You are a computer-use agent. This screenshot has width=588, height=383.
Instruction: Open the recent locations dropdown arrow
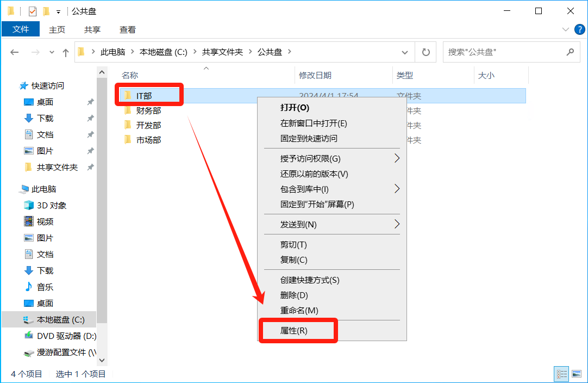tap(52, 52)
